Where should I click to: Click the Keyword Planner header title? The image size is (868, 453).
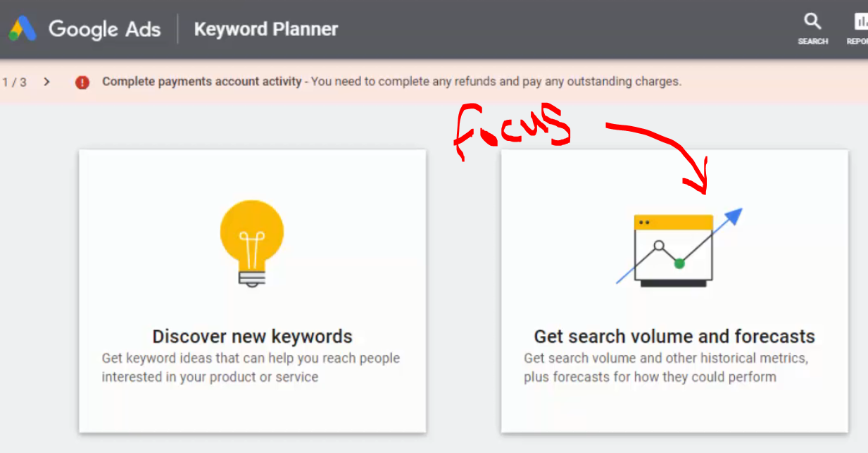pos(266,30)
